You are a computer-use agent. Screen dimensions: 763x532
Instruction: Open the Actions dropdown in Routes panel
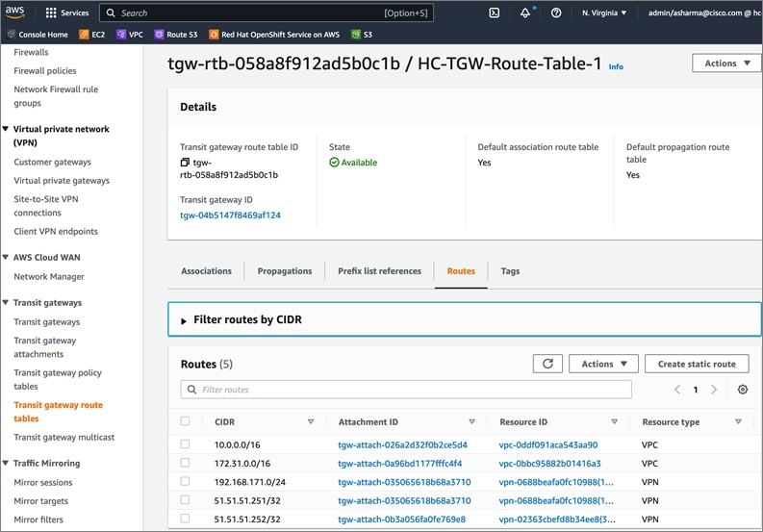pos(603,364)
